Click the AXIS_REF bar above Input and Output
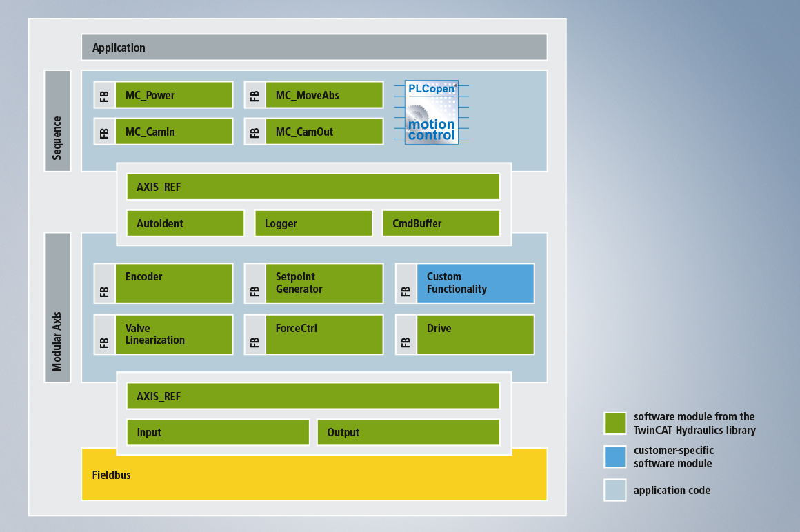Image resolution: width=800 pixels, height=532 pixels. (x=313, y=396)
